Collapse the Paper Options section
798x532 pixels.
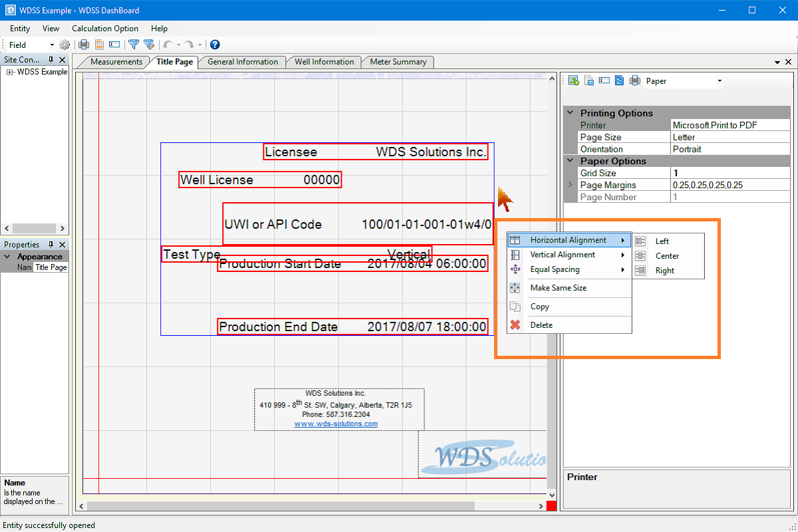click(x=570, y=161)
